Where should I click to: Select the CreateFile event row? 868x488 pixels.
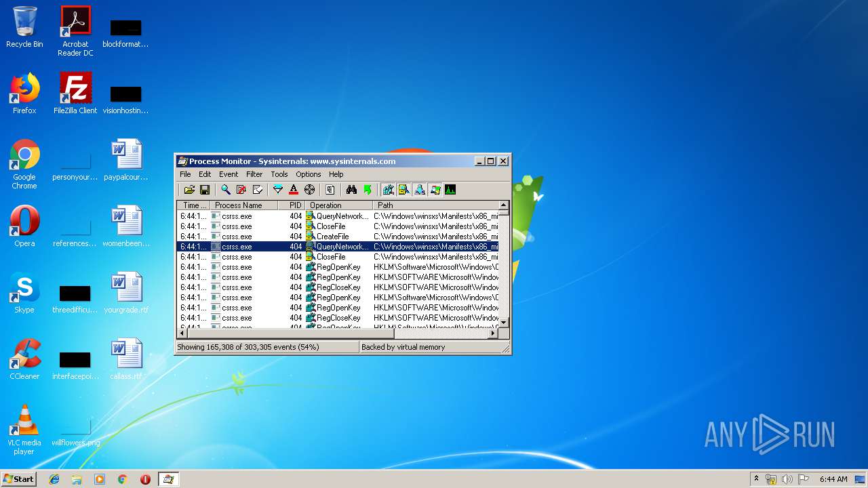338,237
